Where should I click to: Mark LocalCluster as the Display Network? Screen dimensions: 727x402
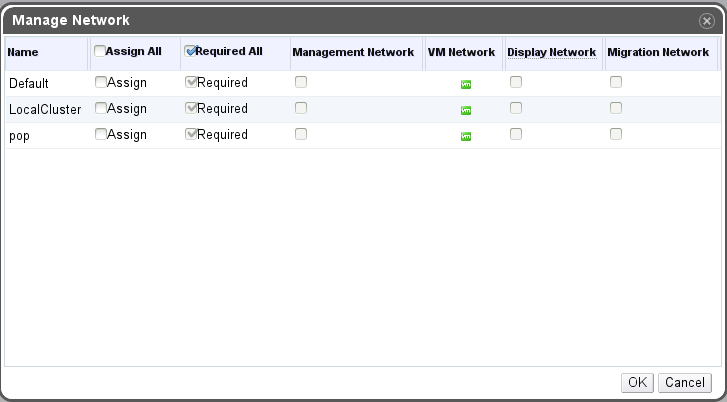pyautogui.click(x=516, y=109)
